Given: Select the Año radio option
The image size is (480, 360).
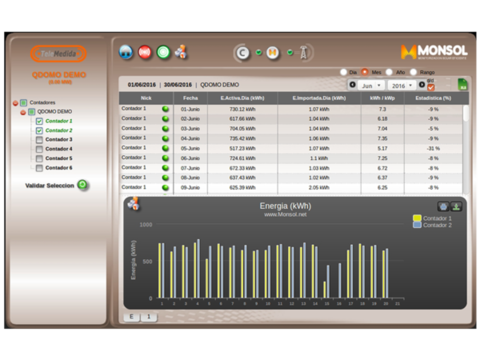Looking at the screenshot, I should pos(389,72).
